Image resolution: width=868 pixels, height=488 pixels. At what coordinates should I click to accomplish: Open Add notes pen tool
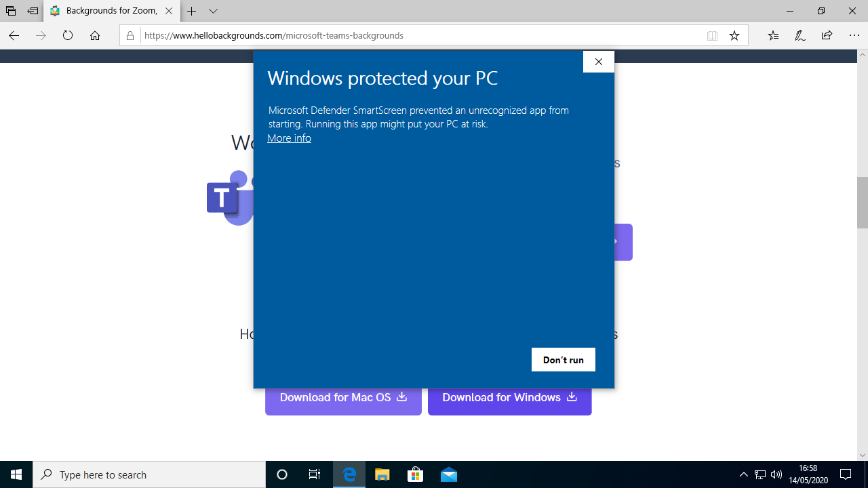(800, 35)
